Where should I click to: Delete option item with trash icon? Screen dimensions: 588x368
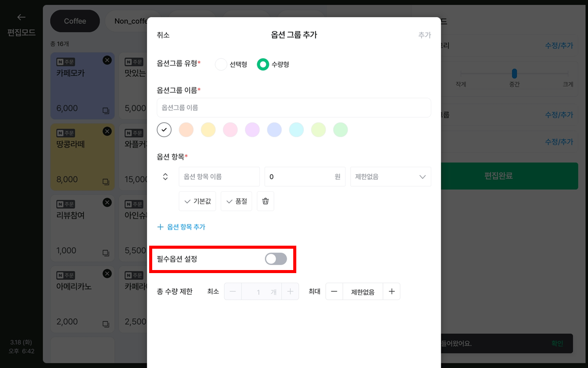[x=265, y=201]
